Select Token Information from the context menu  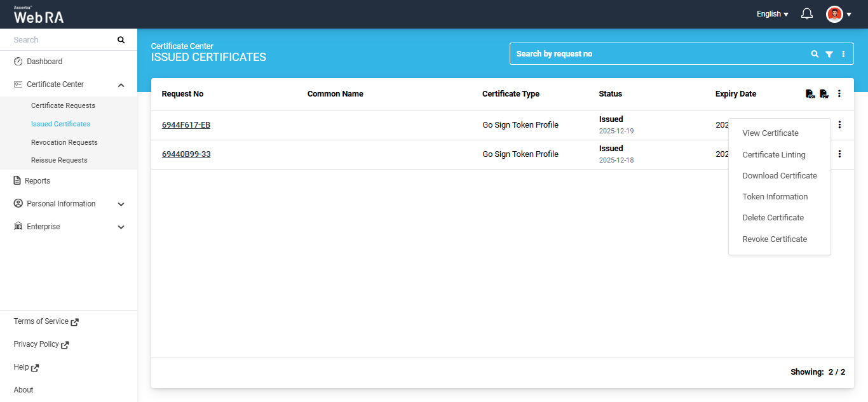(775, 197)
